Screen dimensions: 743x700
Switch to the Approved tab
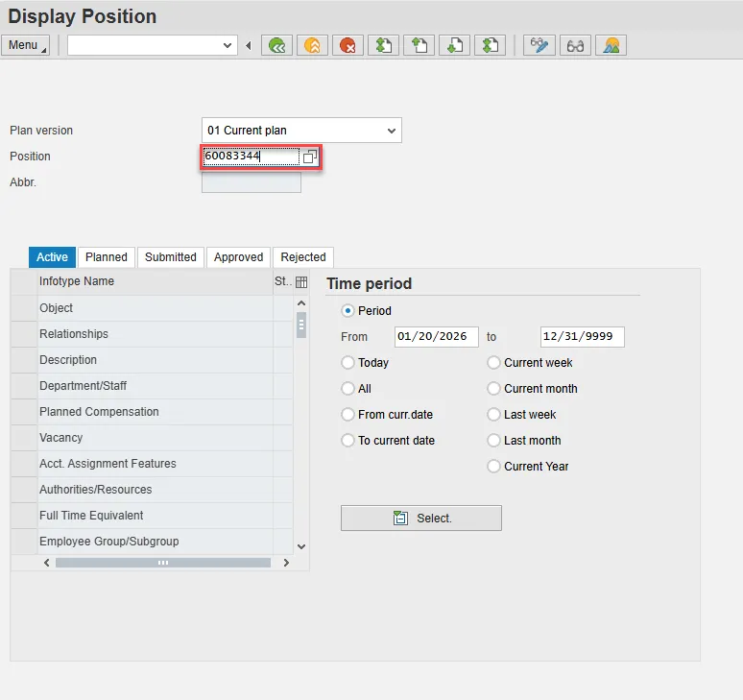(x=238, y=257)
